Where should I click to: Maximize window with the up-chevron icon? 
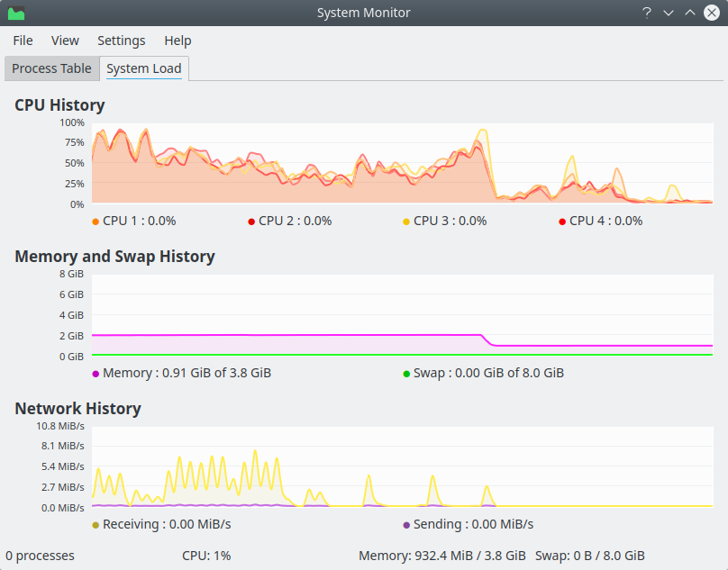[690, 13]
